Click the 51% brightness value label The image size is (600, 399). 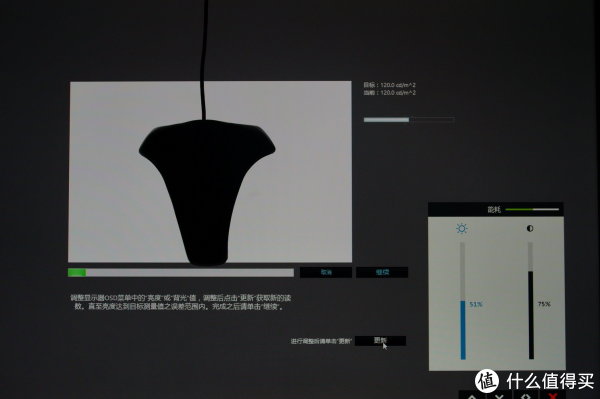point(476,305)
